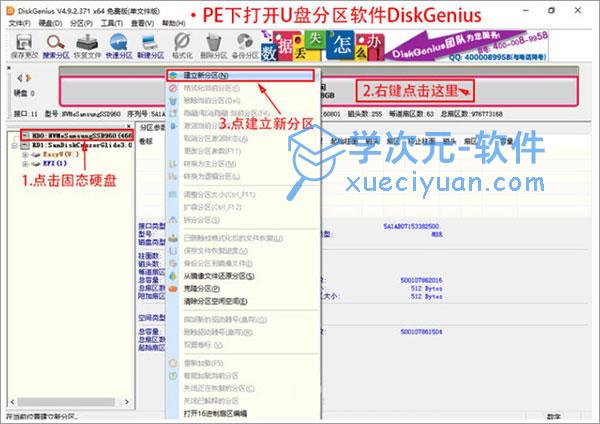
Task: Select HD1 SanDisk Cruzer Glide in disk tree
Action: tap(82, 145)
